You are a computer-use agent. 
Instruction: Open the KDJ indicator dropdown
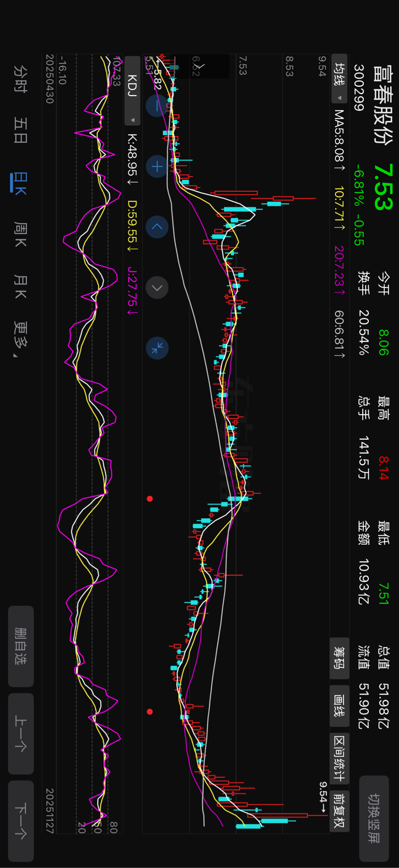132,90
